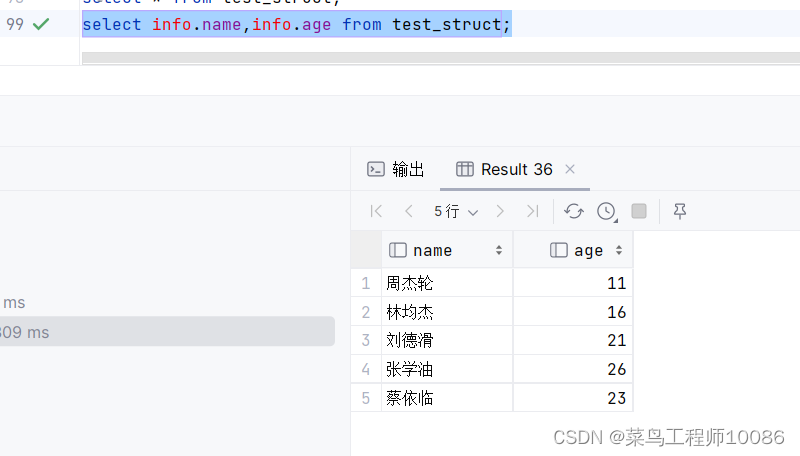Pin the Result 36 tab
Viewport: 800px width, 456px height.
tap(680, 211)
